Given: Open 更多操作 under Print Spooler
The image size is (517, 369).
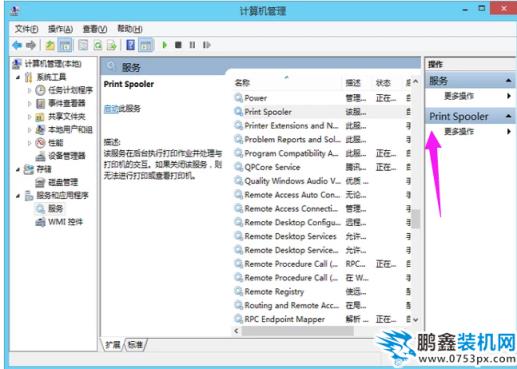Looking at the screenshot, I should [459, 132].
